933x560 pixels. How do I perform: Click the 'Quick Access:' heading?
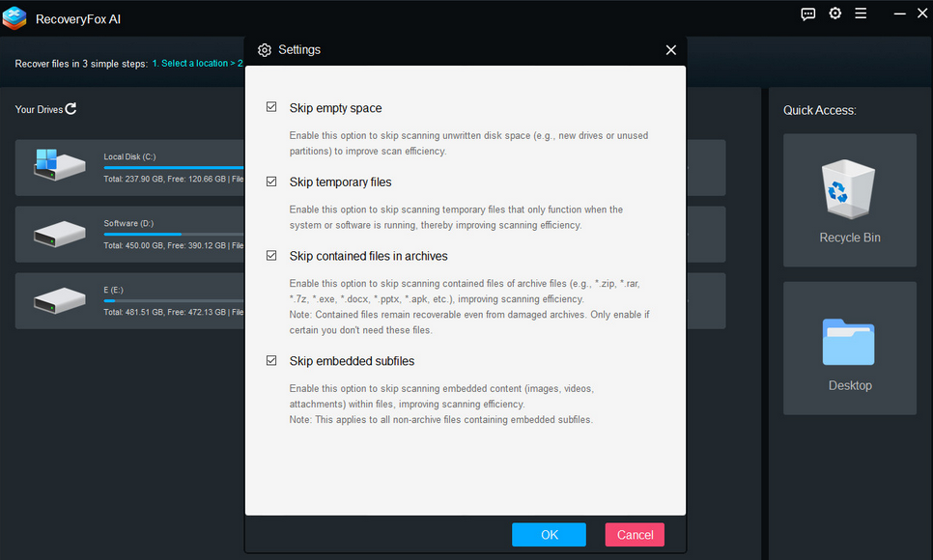819,110
